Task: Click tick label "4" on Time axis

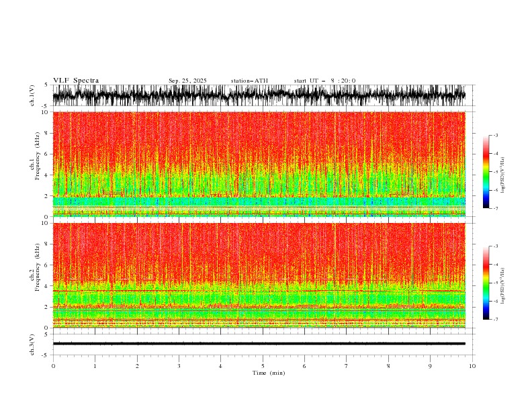Action: [x=220, y=366]
